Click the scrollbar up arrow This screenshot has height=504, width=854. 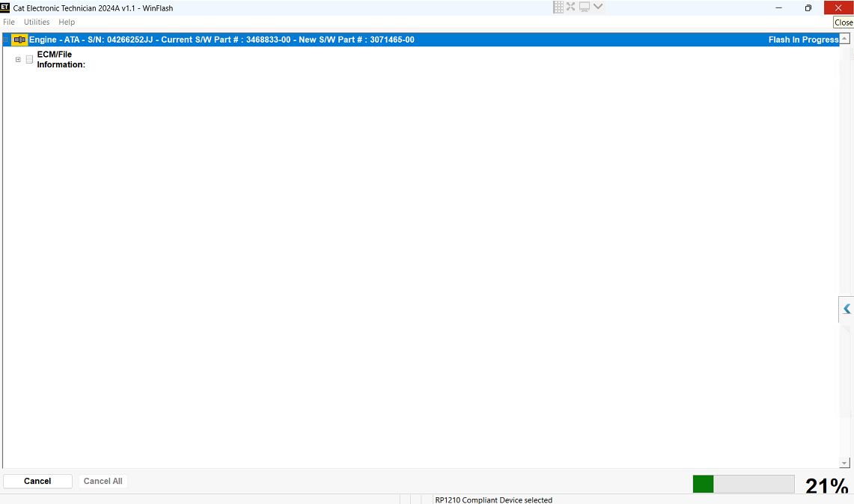(x=844, y=40)
